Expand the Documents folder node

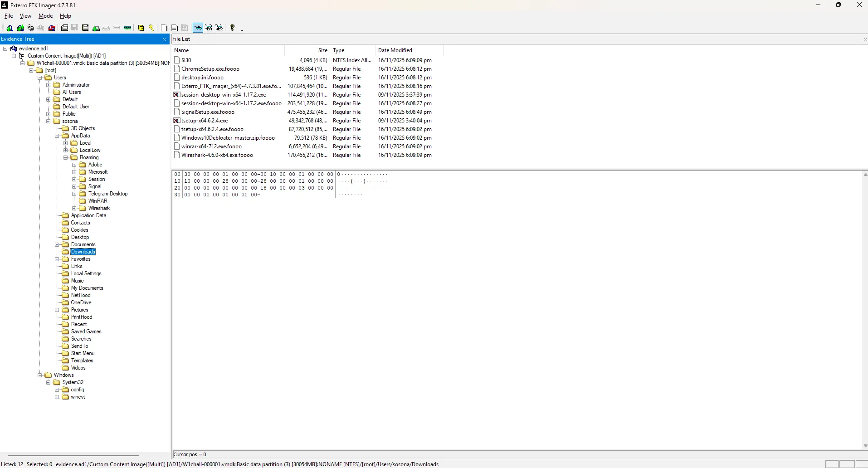point(57,244)
